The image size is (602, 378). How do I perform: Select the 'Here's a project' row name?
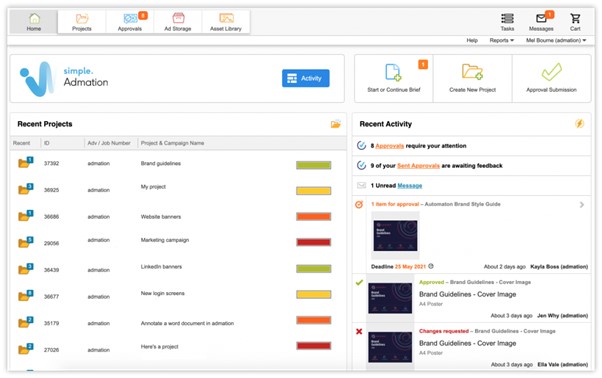[x=159, y=347]
